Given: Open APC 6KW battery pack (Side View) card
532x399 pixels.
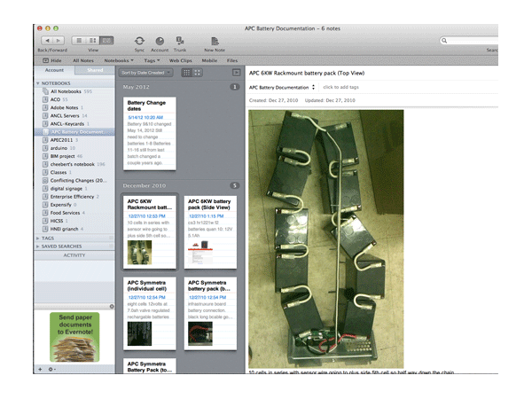Looking at the screenshot, I should tap(210, 232).
